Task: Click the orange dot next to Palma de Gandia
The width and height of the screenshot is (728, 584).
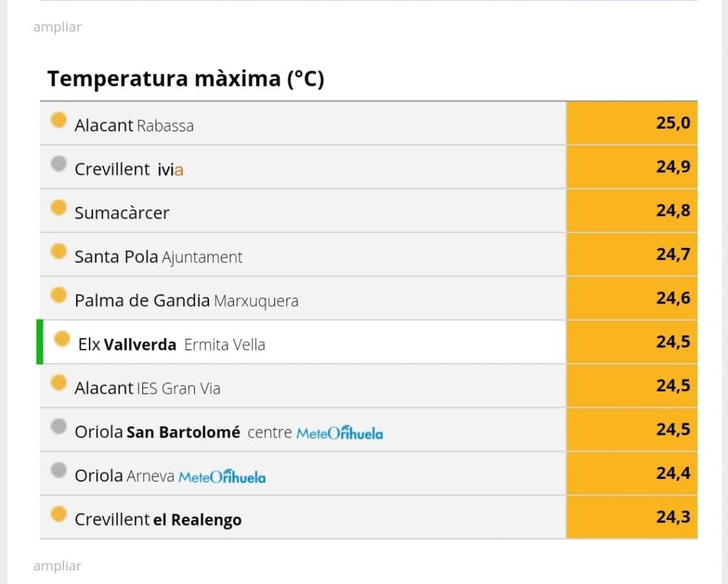Action: pyautogui.click(x=58, y=295)
